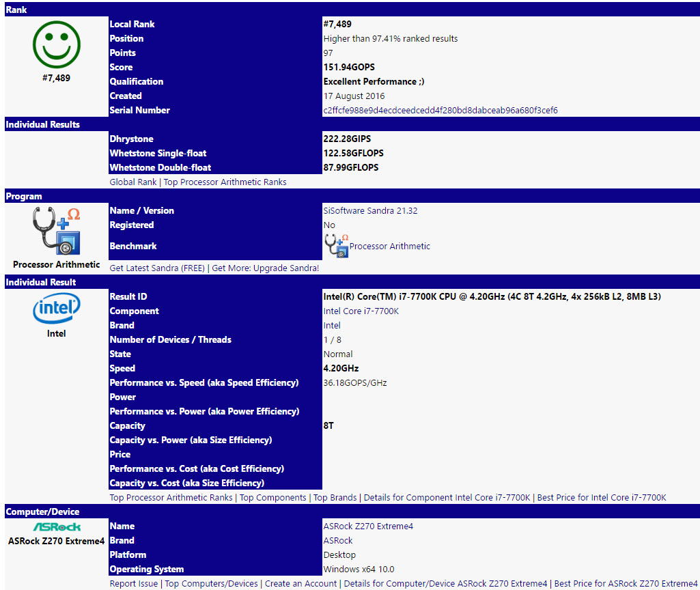Screen dimensions: 700x590
Task: Open Details for Component Intel Core i7-7700K
Action: [x=447, y=498]
